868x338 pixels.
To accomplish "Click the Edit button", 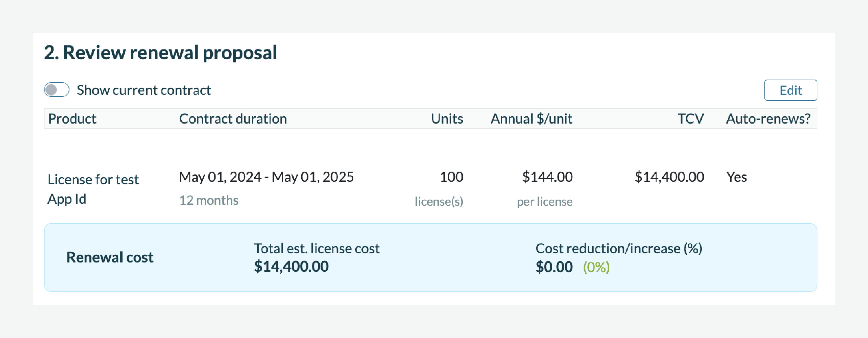I will pyautogui.click(x=790, y=90).
